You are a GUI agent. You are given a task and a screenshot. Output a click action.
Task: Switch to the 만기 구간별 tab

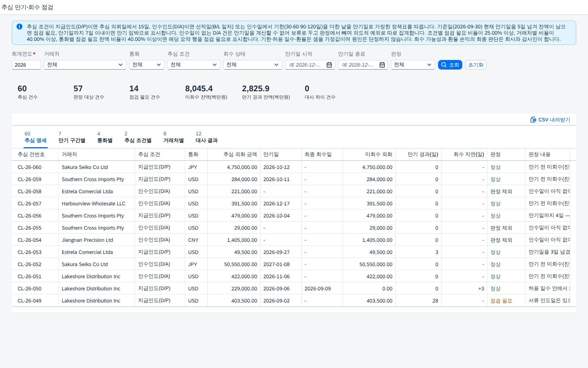72,137
